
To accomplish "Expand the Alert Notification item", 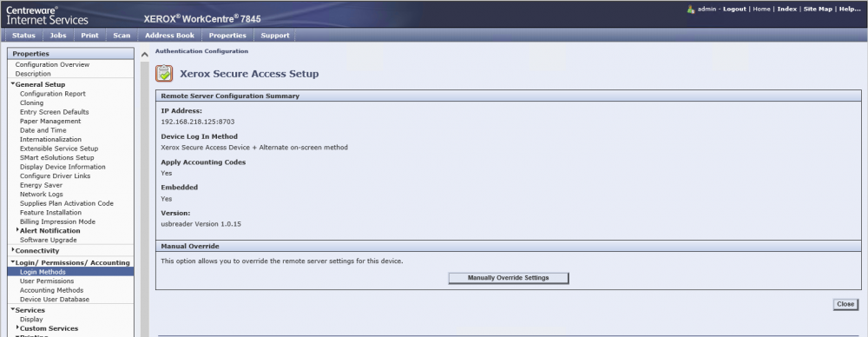I will pyautogui.click(x=17, y=230).
